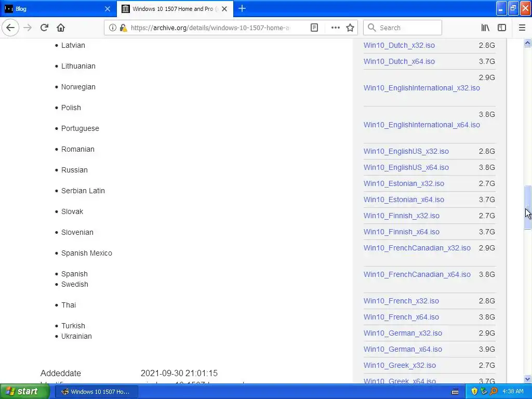Download Win10_FrenchCanadian_x64.iso

coord(417,274)
